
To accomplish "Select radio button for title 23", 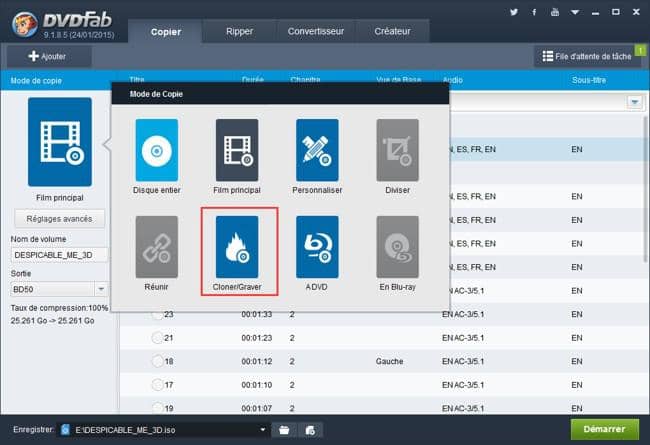I will click(x=157, y=314).
